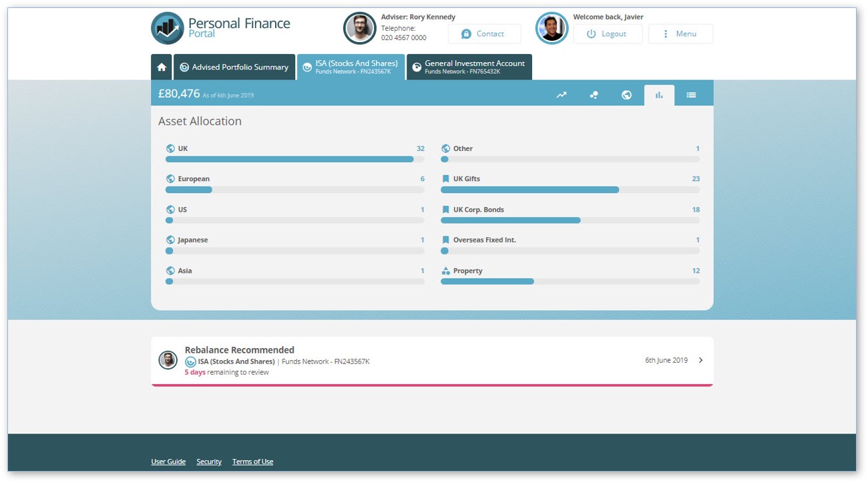Open the Terms of Use link
The width and height of the screenshot is (868, 483).
(252, 462)
